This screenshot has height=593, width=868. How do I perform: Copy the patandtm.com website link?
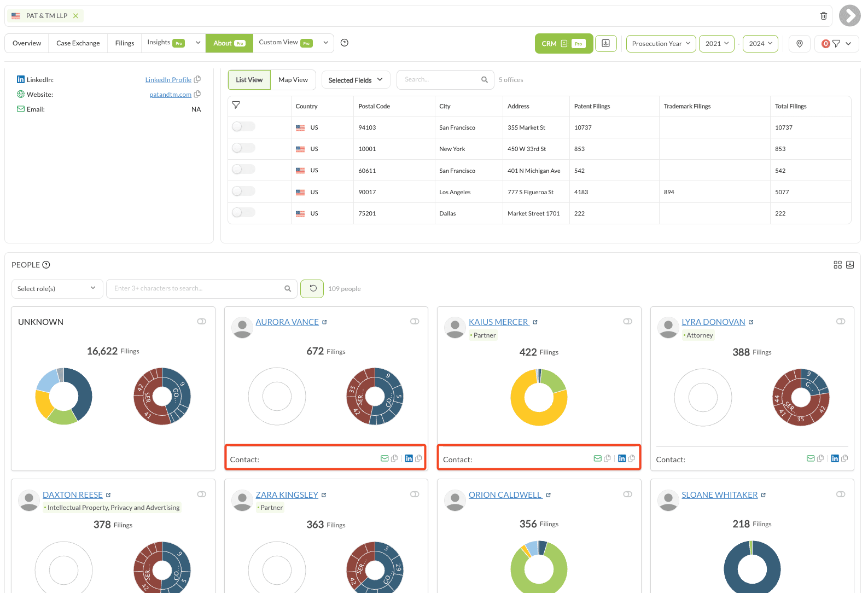pyautogui.click(x=197, y=94)
